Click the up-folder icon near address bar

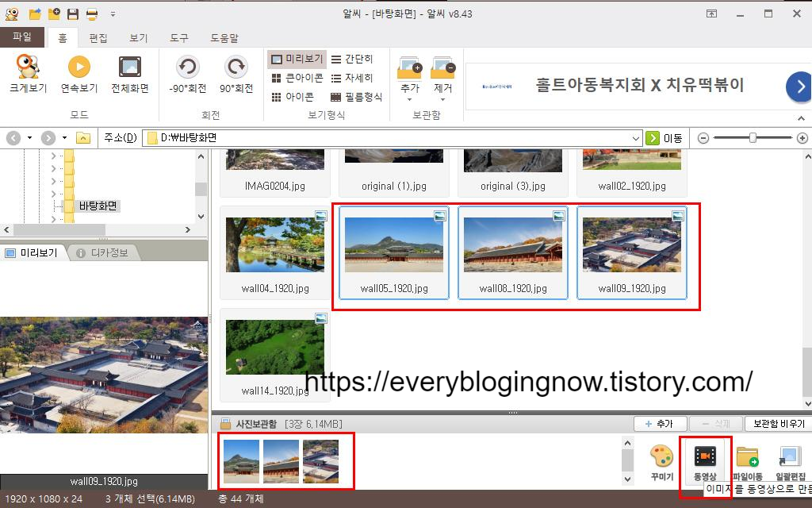coord(82,138)
